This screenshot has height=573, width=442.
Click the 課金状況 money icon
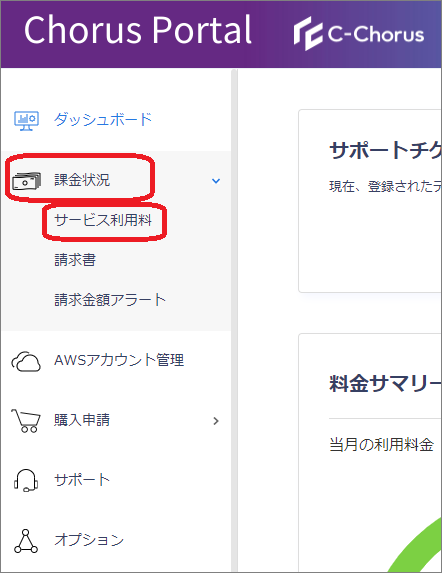(26, 181)
